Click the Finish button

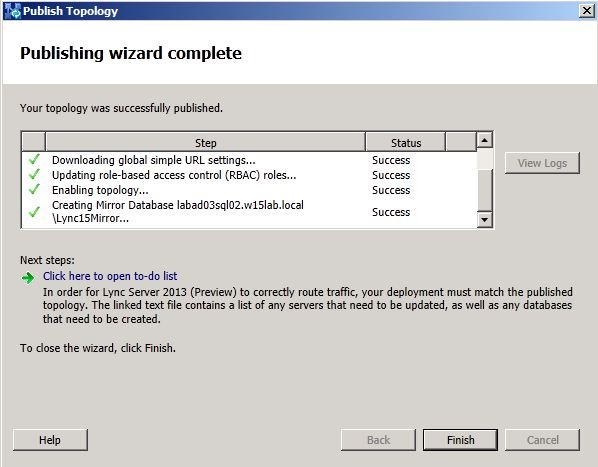(460, 440)
